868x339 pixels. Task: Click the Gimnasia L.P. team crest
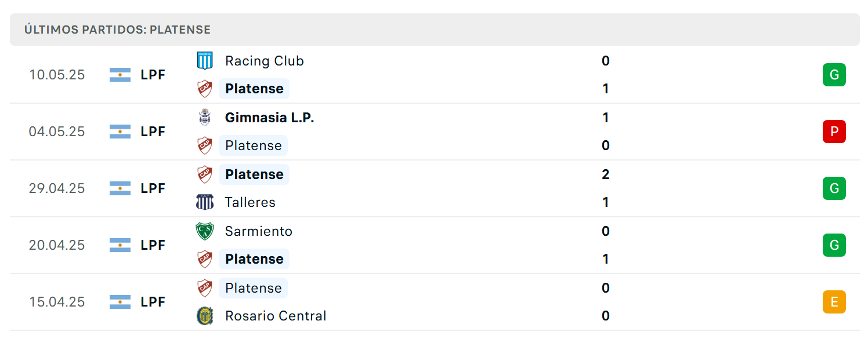click(x=205, y=118)
